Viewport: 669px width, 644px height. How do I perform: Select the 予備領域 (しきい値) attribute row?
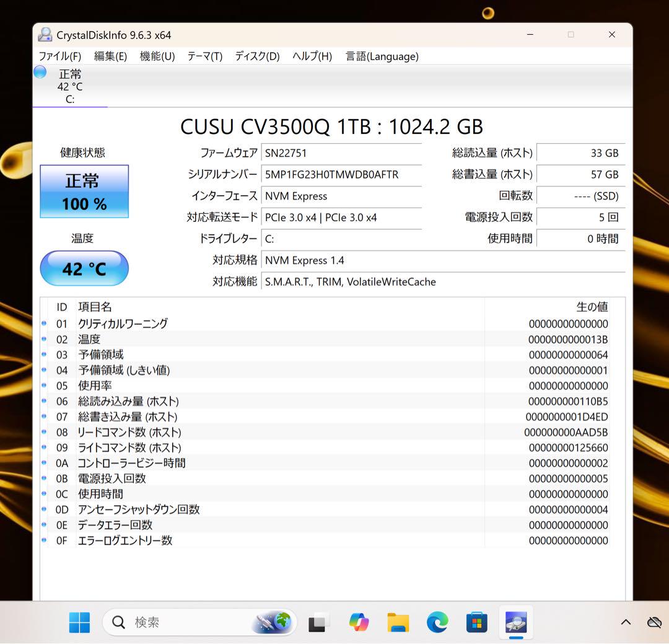point(325,370)
